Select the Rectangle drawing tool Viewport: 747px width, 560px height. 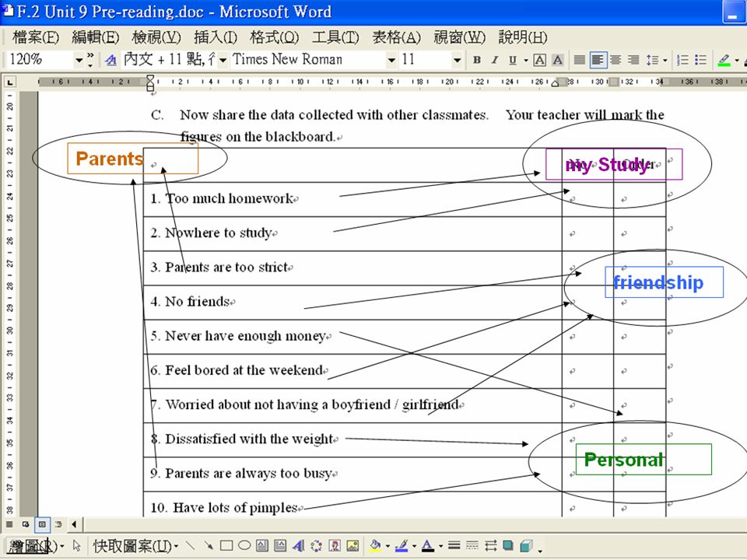(x=226, y=546)
